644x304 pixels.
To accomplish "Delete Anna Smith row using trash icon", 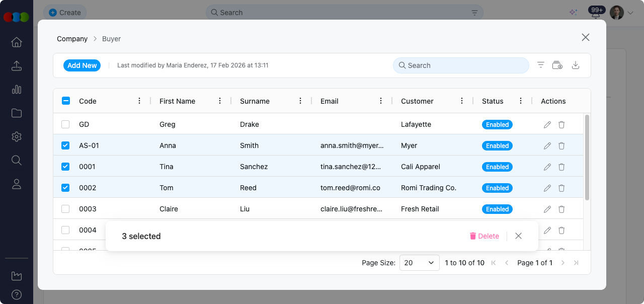I will [x=561, y=145].
